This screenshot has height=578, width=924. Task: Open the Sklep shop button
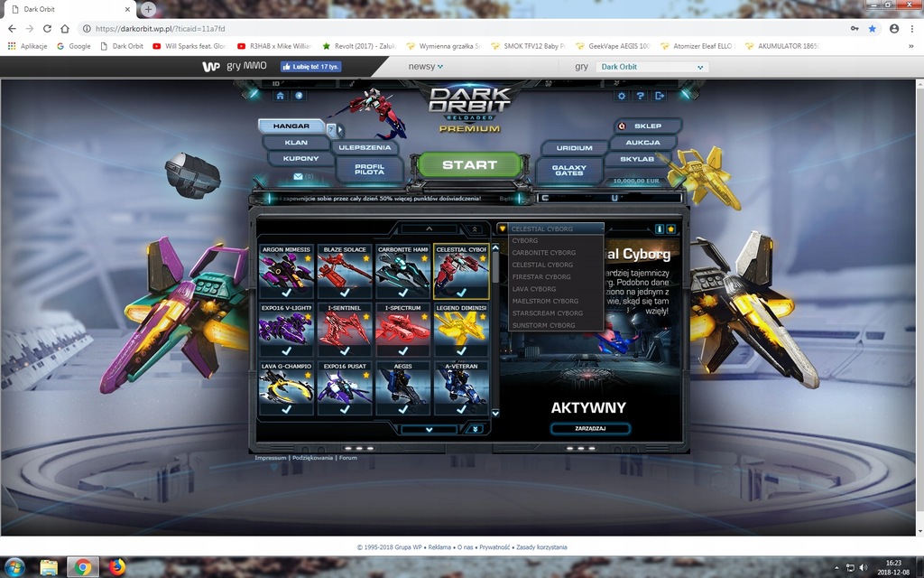pos(648,126)
